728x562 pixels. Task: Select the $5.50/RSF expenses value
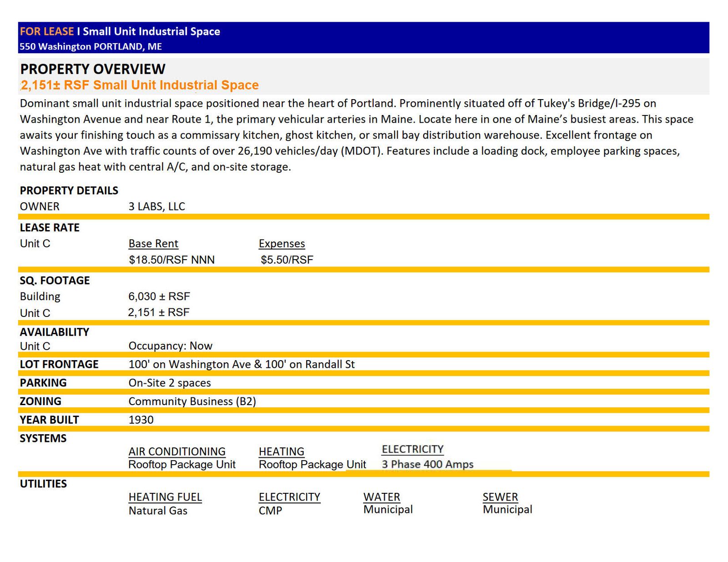point(287,260)
